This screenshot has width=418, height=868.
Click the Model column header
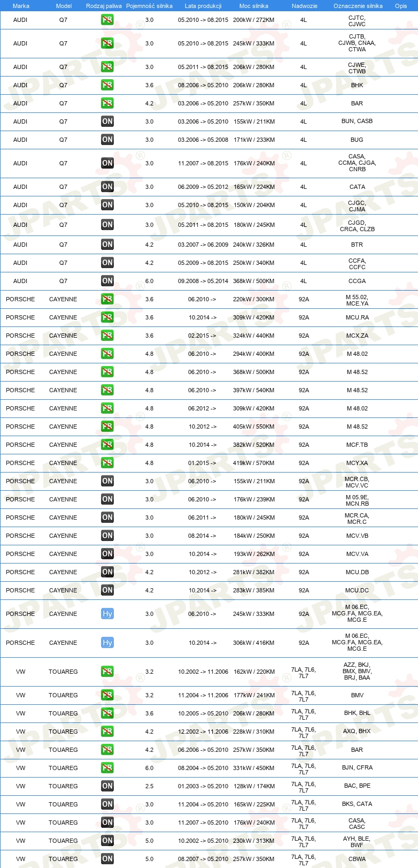[x=64, y=6]
